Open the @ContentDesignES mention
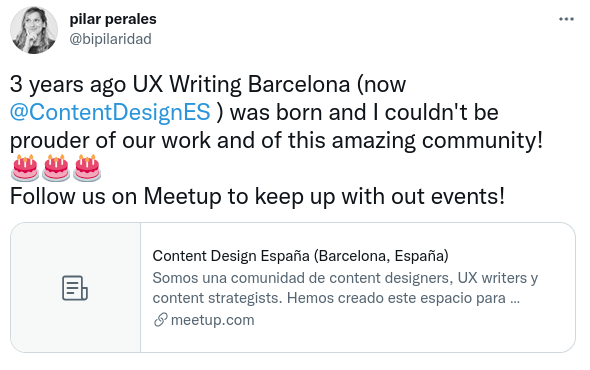 tap(110, 112)
